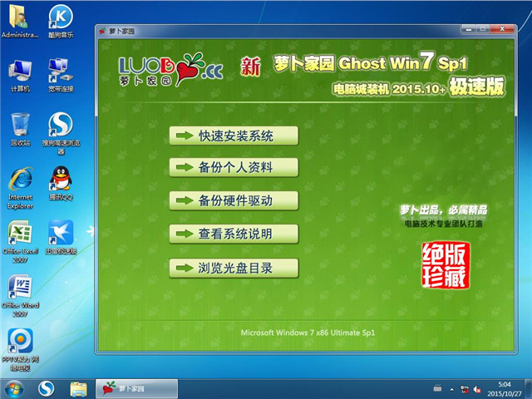532x399 pixels.
Task: Open 浏览光盘目录
Action: [233, 268]
